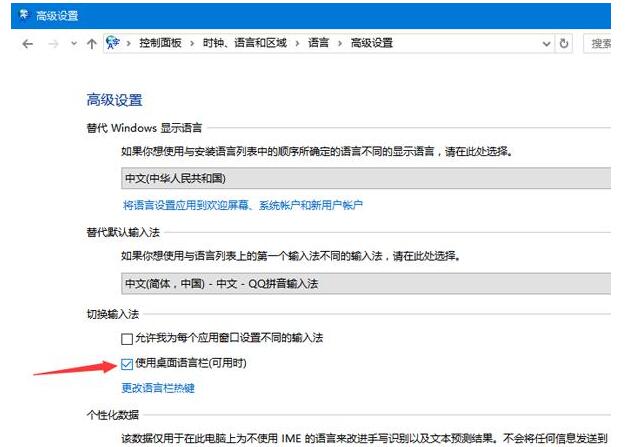Open 时钟、语言和区域 breadcrumb item
This screenshot has width=631, height=447.
pos(245,43)
